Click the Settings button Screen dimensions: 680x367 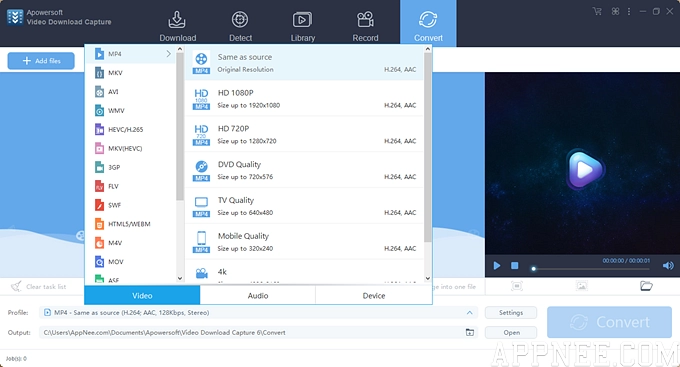(x=511, y=312)
